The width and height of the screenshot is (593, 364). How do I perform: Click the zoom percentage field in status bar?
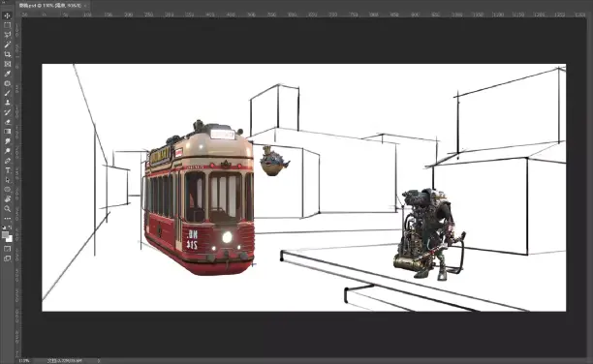tap(24, 361)
